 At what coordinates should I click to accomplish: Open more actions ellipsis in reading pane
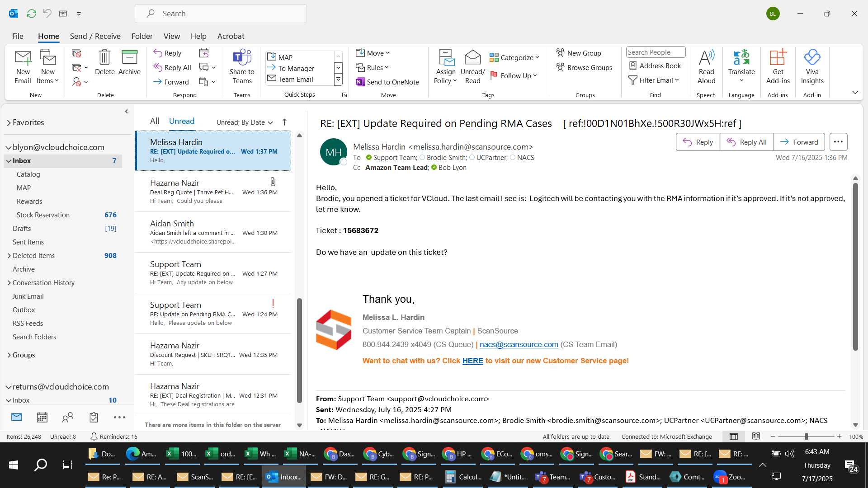[838, 142]
